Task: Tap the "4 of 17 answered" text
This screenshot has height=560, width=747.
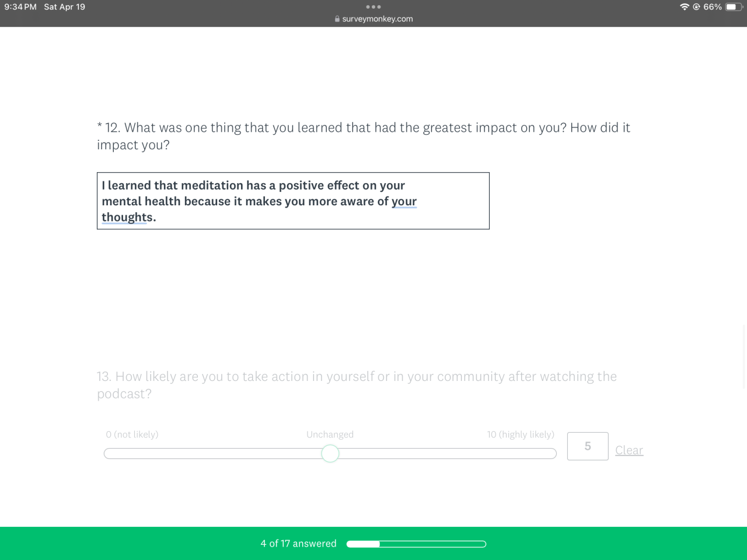Action: 298,544
